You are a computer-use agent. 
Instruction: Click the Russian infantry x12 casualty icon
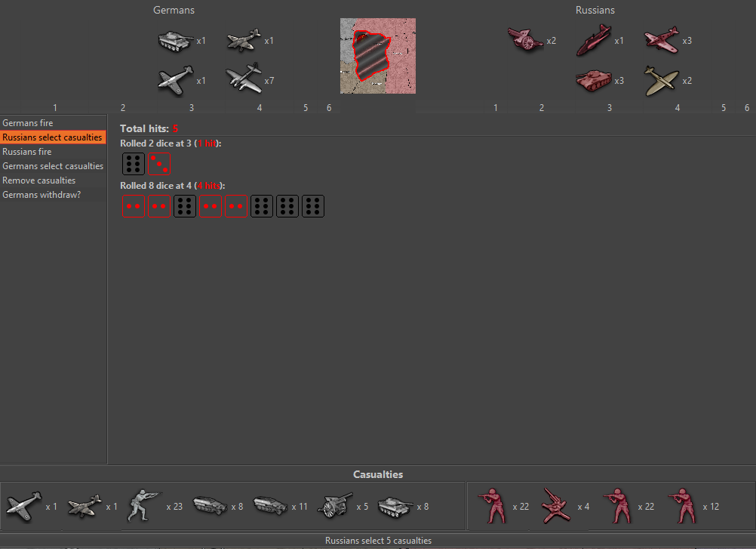tap(681, 505)
